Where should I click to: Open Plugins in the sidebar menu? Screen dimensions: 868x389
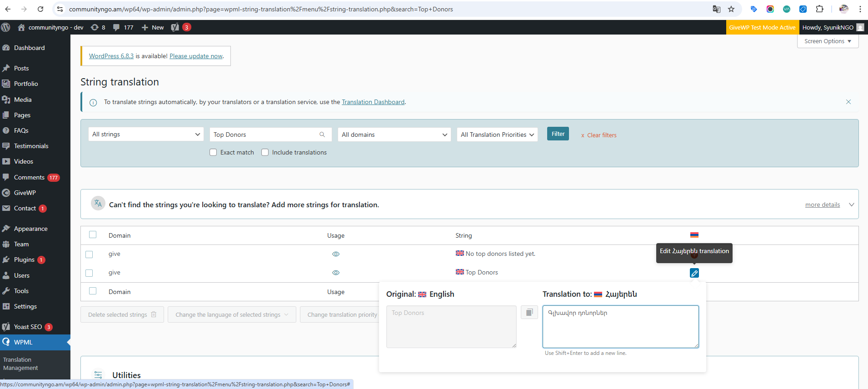coord(24,259)
